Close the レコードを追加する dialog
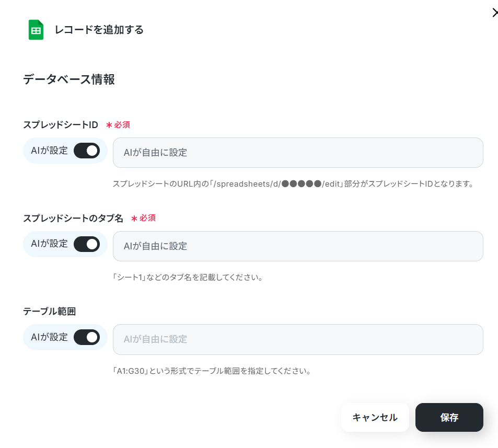 click(x=494, y=13)
